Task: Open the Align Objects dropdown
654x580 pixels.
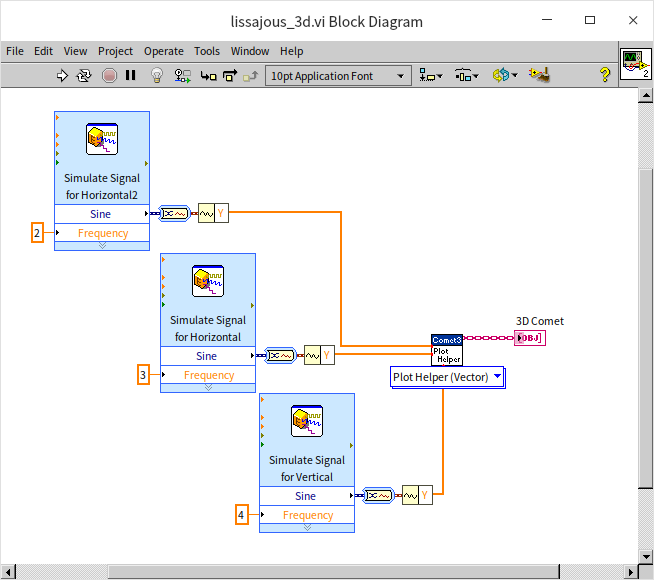Action: 432,75
